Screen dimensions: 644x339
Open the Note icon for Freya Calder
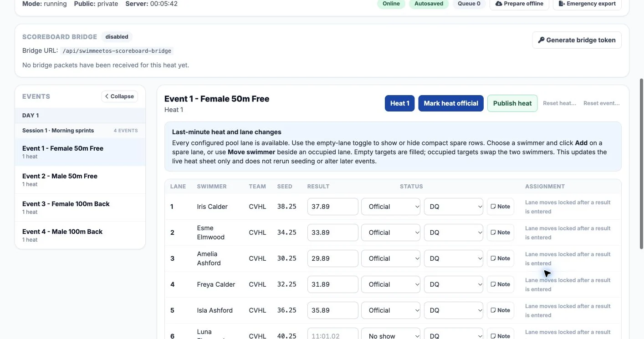[x=493, y=284]
